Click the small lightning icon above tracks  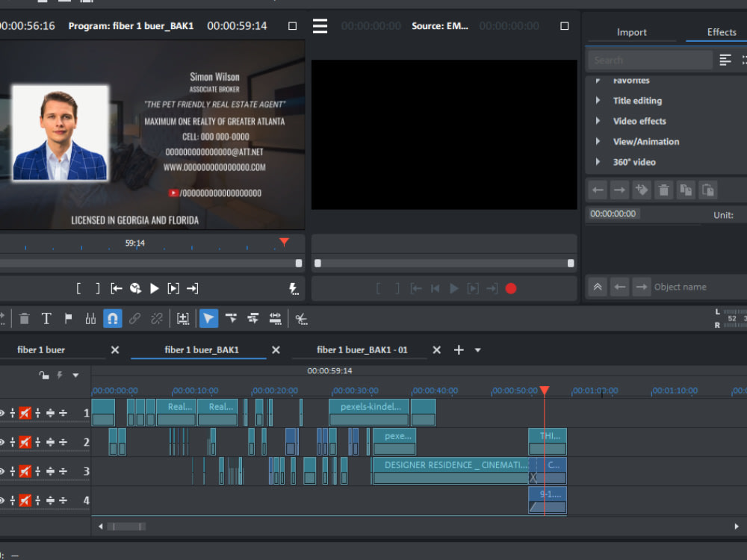pos(60,376)
